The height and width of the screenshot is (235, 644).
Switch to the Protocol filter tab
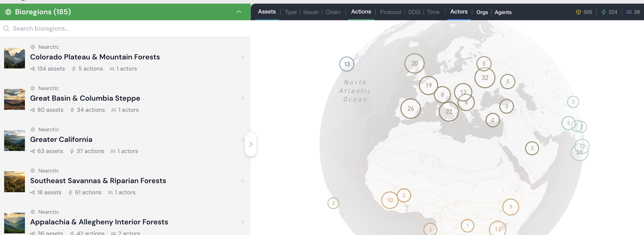pyautogui.click(x=390, y=12)
